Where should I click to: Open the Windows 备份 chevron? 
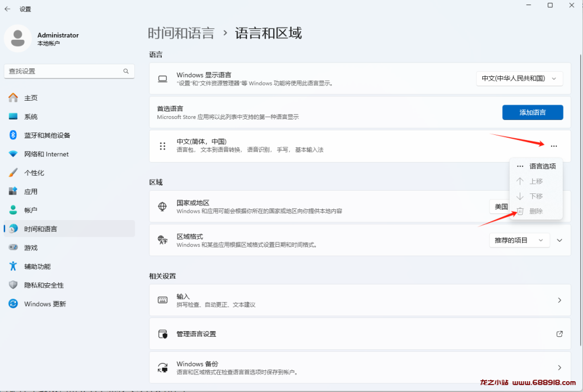[559, 368]
